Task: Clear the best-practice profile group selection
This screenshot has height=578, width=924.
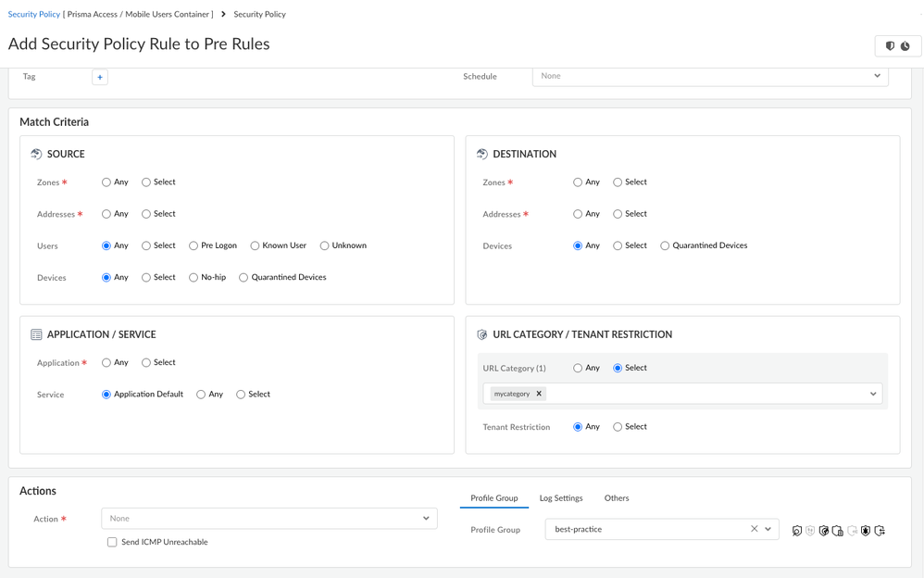Action: pyautogui.click(x=754, y=529)
